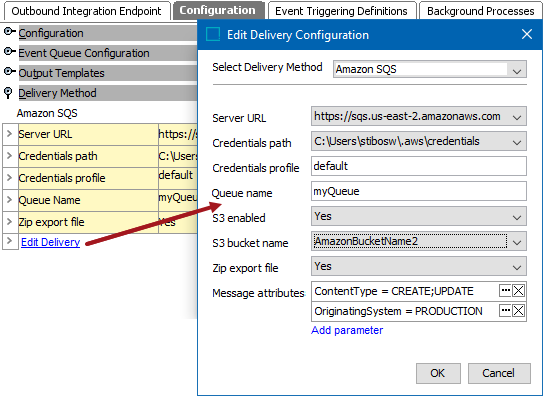Open the Select Delivery Method dropdown
Image resolution: width=543 pixels, height=396 pixels.
[x=430, y=69]
